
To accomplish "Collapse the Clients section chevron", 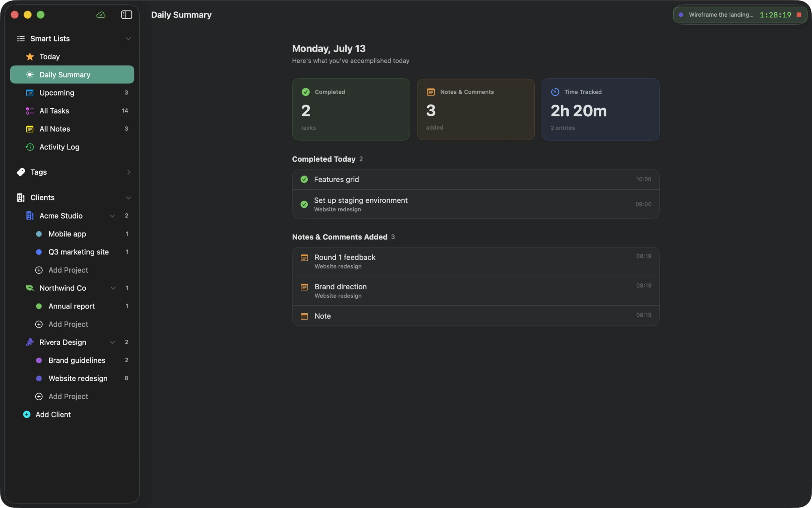I will pyautogui.click(x=128, y=198).
